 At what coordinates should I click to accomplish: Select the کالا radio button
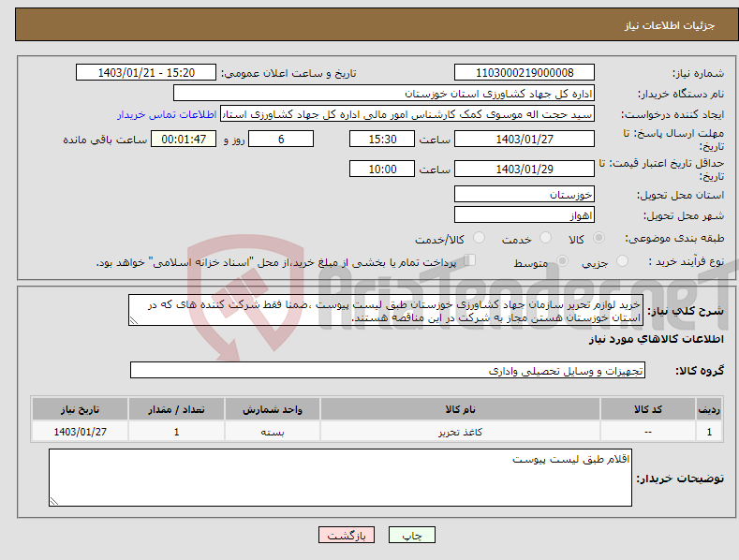click(x=599, y=238)
